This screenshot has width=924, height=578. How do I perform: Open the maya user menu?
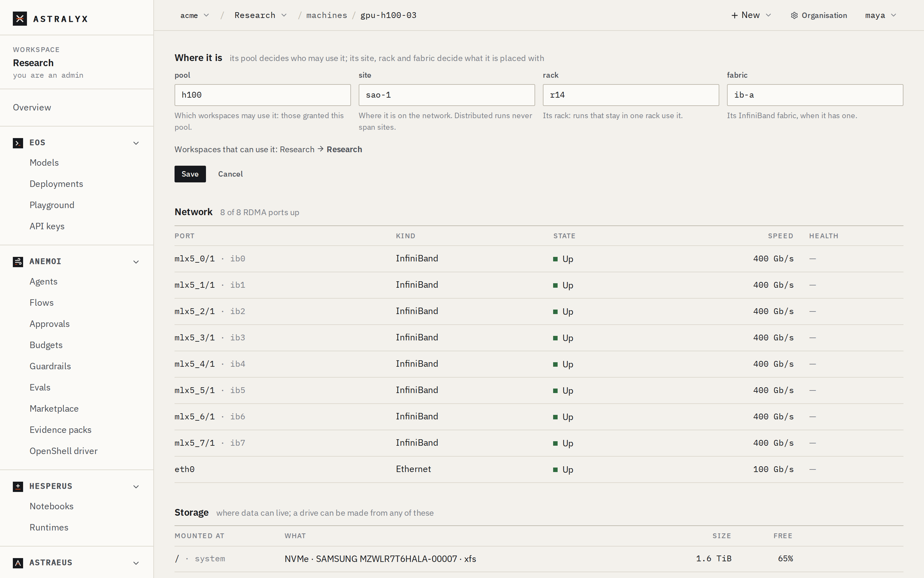pyautogui.click(x=880, y=15)
